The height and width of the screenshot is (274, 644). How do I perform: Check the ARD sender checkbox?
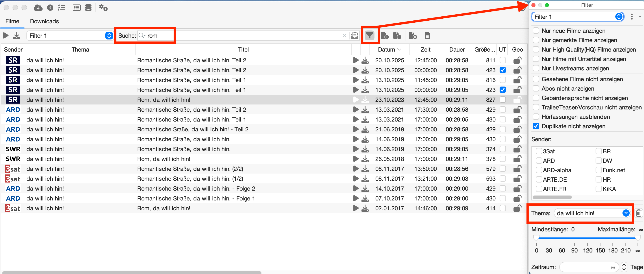point(539,161)
